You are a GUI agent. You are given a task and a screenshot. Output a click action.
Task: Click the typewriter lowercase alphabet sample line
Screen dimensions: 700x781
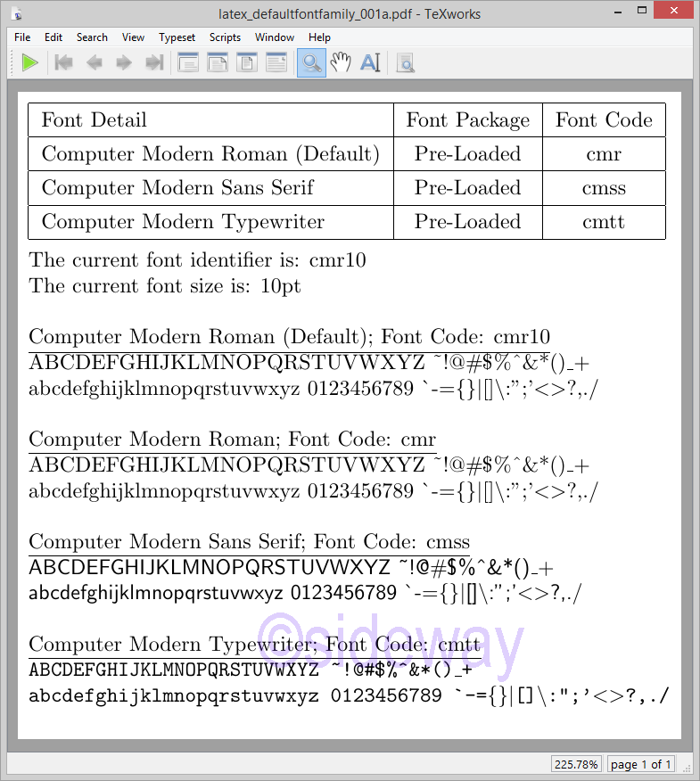tap(349, 695)
